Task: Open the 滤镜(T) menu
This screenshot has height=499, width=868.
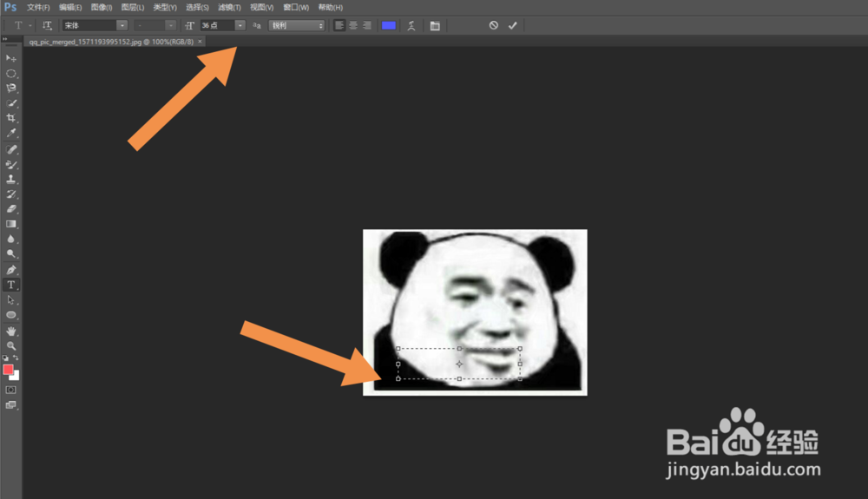Action: tap(229, 7)
